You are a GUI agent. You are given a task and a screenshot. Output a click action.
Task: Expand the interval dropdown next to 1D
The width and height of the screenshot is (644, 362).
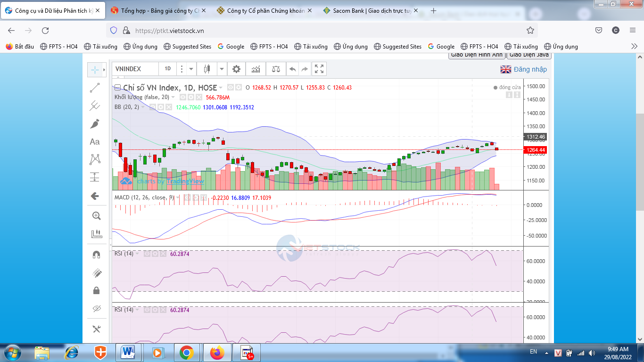(x=191, y=69)
